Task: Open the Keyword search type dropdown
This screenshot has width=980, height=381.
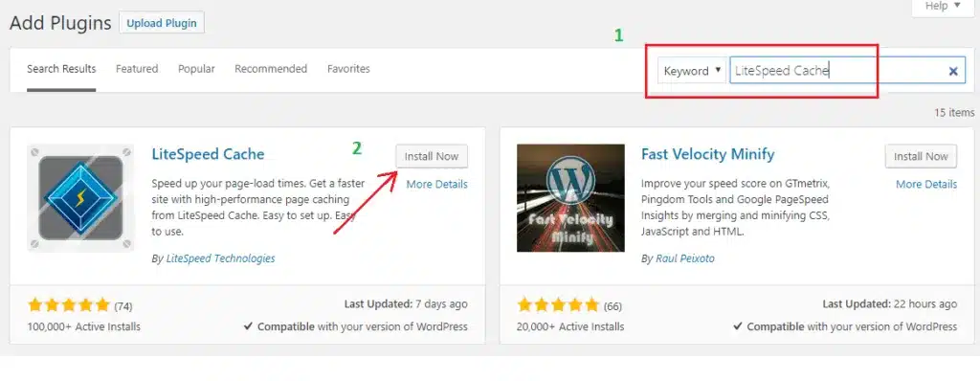Action: point(693,71)
